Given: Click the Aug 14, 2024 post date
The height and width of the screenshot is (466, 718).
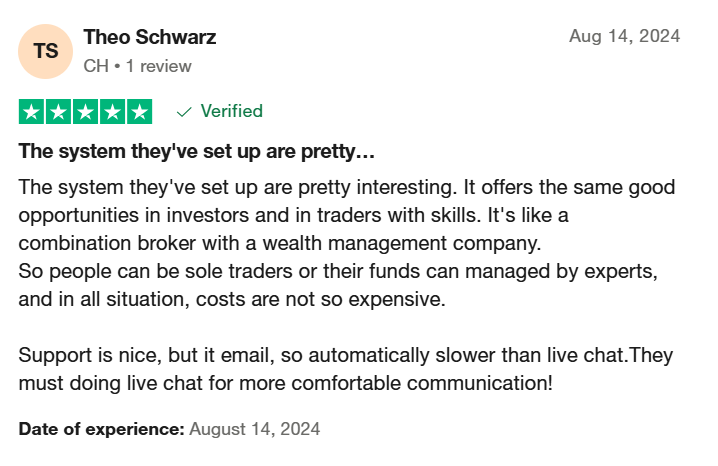Looking at the screenshot, I should pyautogui.click(x=625, y=36).
